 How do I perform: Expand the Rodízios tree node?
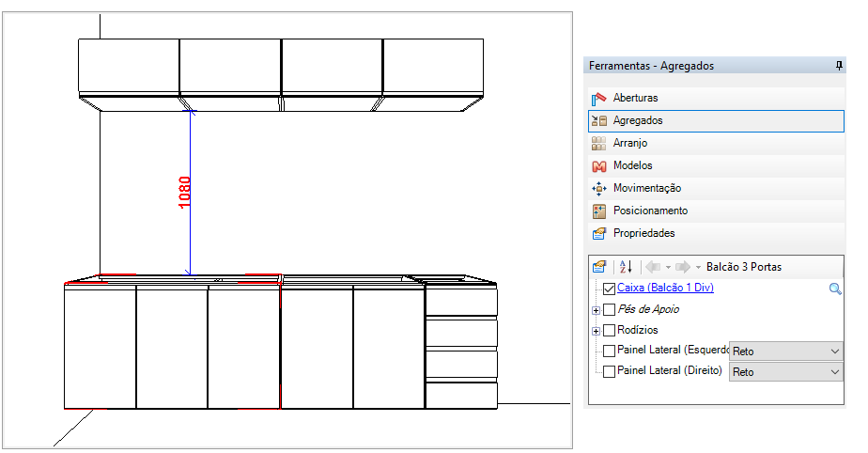596,332
